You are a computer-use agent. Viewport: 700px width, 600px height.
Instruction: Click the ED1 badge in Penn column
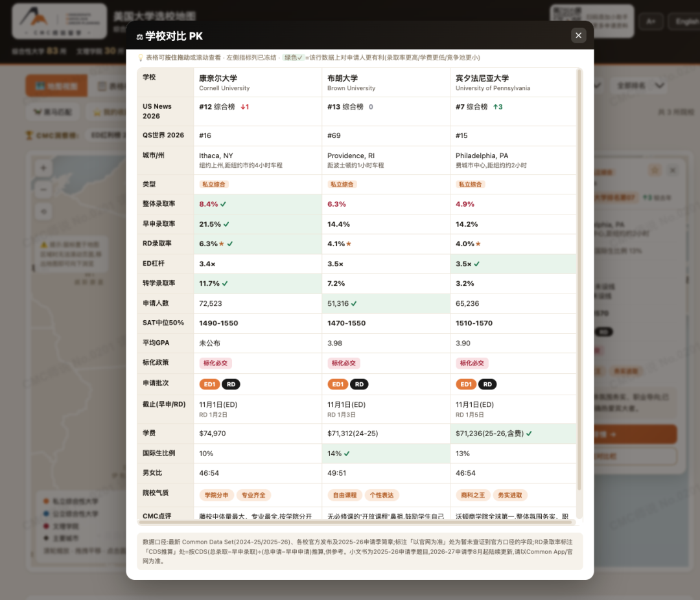pos(466,384)
